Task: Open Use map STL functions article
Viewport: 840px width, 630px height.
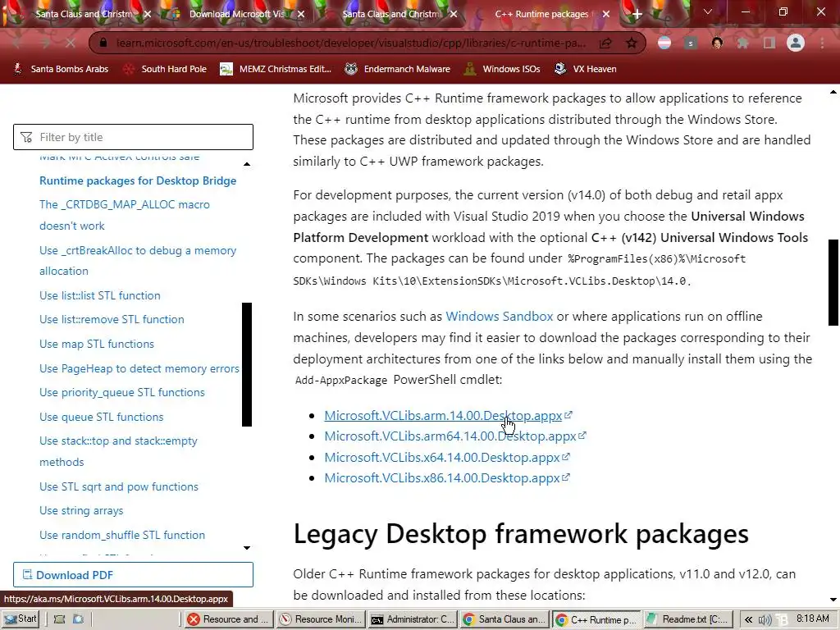Action: point(97,344)
